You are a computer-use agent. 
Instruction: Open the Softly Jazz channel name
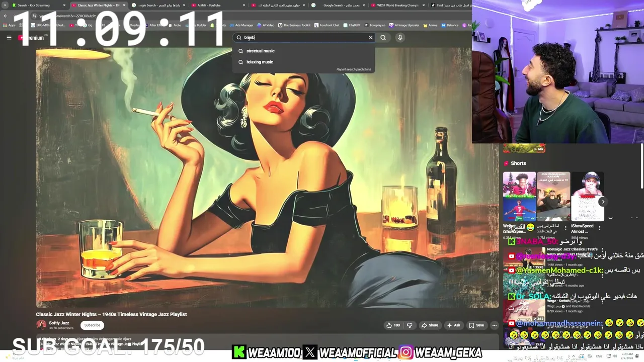59,323
